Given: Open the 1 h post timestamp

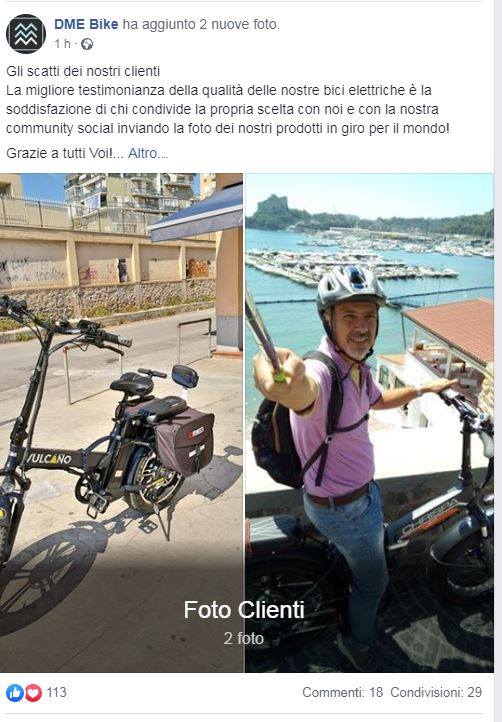Looking at the screenshot, I should click(x=62, y=44).
